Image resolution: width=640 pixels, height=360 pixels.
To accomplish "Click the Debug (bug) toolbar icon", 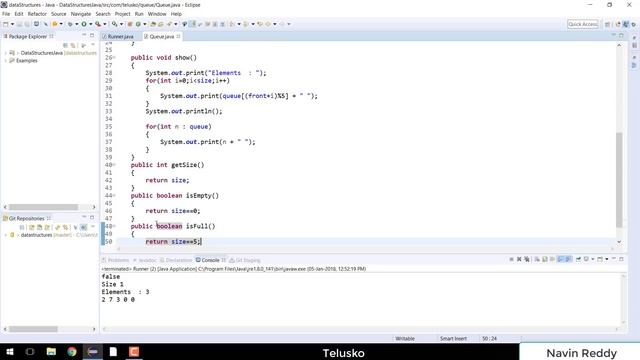I will point(70,24).
